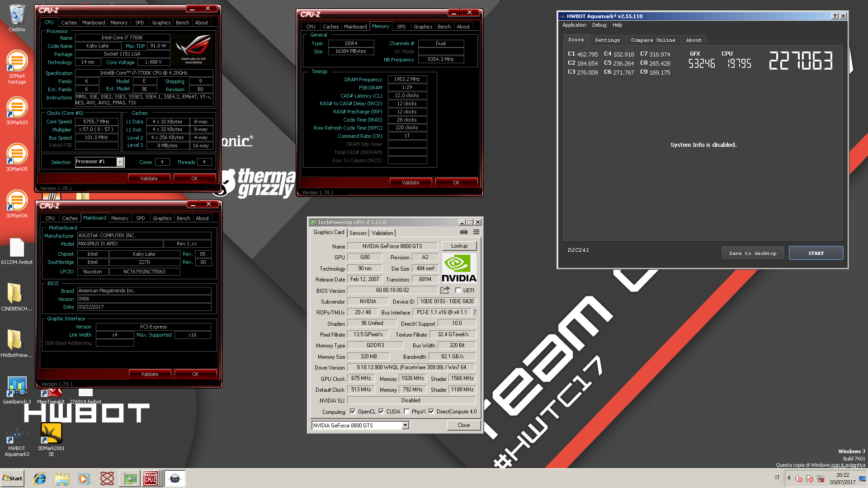
Task: Open the Cestino recycle bin icon
Action: 17,18
